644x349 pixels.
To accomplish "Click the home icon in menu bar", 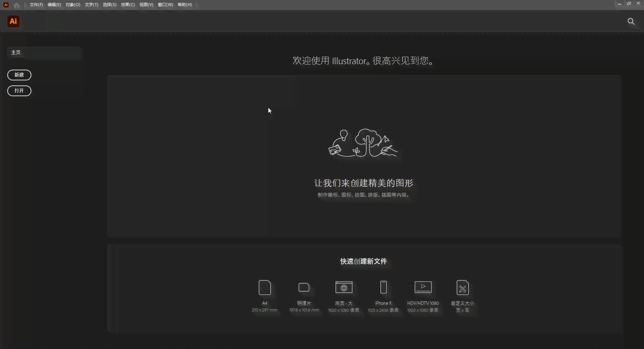I will [x=16, y=5].
